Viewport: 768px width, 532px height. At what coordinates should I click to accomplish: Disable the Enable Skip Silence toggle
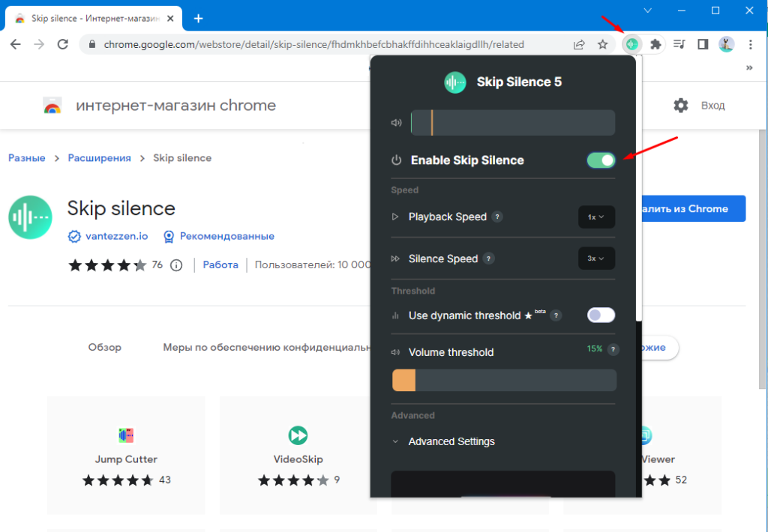click(601, 160)
